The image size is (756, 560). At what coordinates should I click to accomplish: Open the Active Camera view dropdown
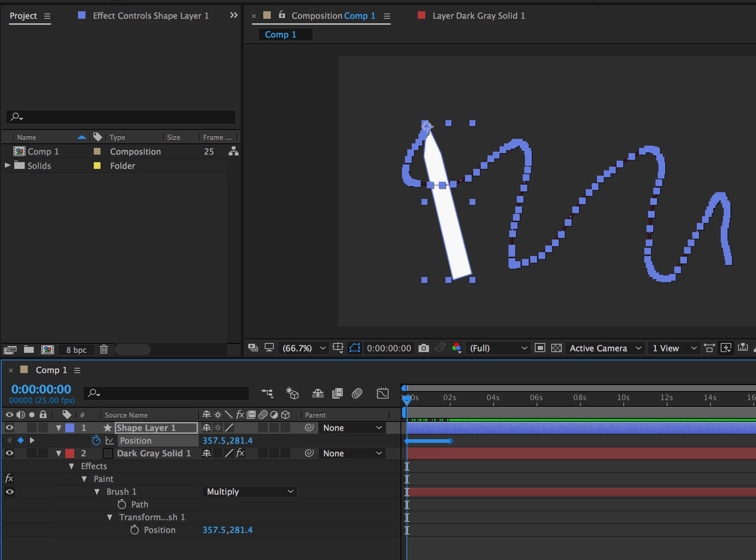click(605, 348)
